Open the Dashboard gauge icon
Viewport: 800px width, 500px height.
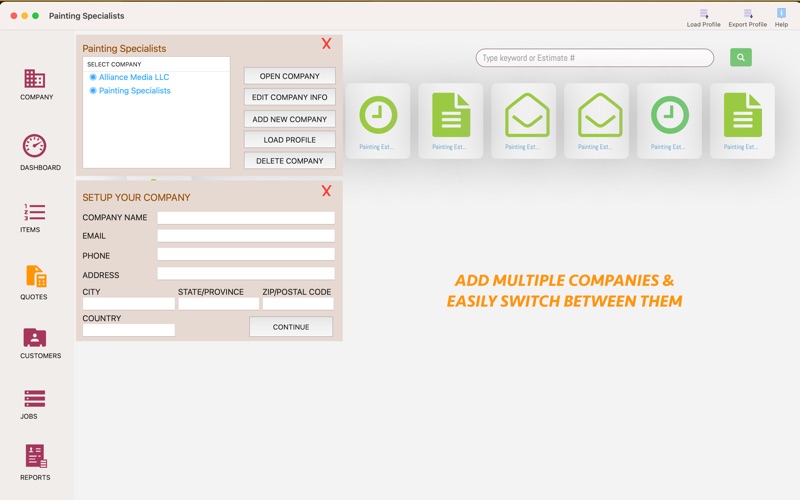[35, 146]
